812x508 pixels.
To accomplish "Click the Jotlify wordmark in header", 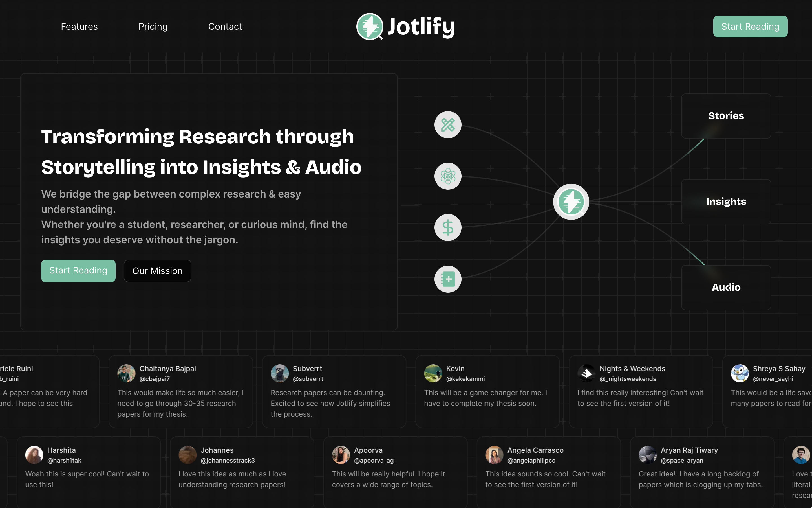I will pos(421,27).
